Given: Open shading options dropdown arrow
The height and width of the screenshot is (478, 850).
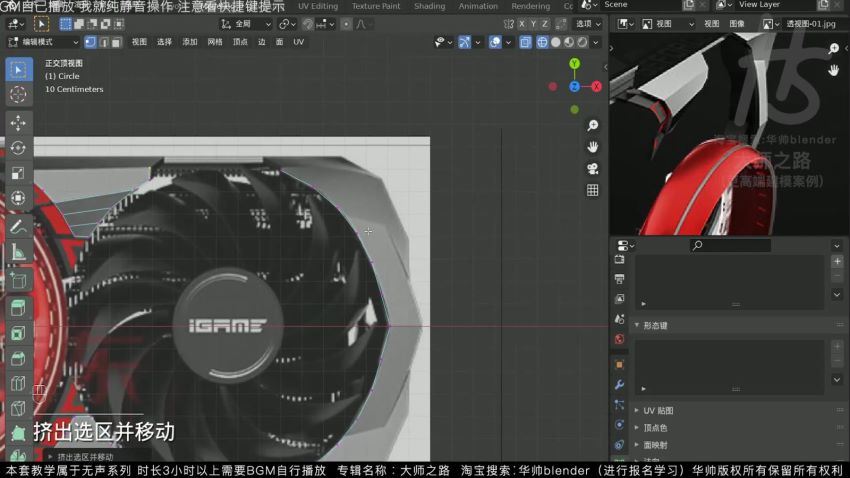Looking at the screenshot, I should (x=596, y=42).
